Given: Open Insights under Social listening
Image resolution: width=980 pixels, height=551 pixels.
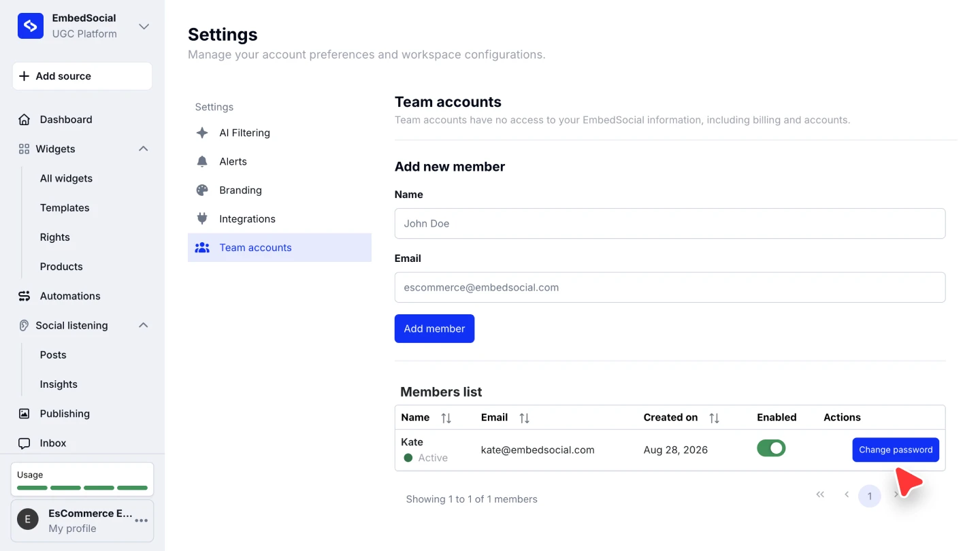Looking at the screenshot, I should point(59,384).
